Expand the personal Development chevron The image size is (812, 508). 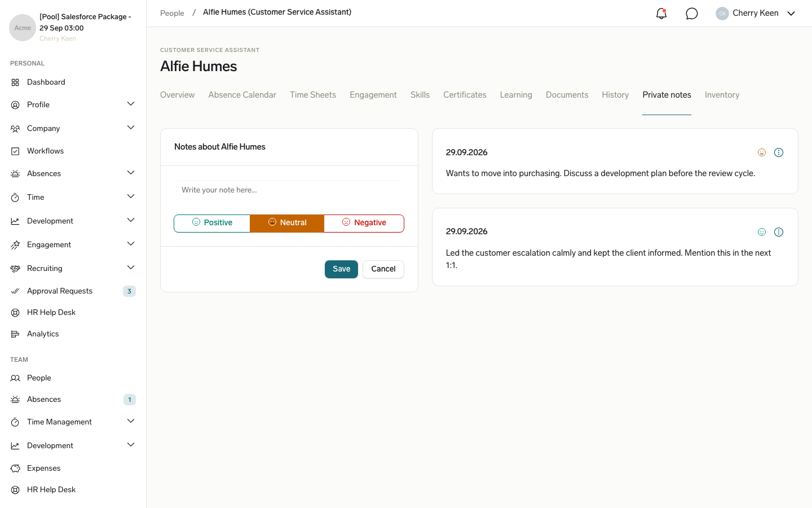131,220
